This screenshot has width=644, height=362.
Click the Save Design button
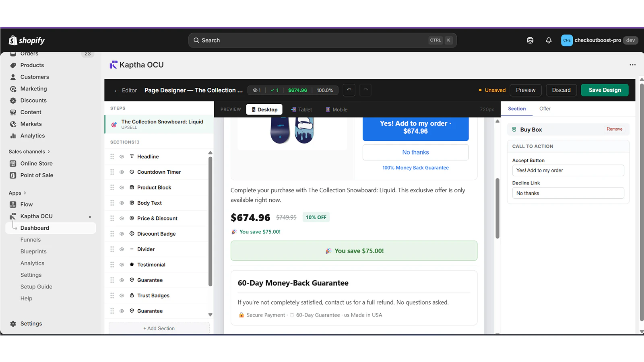pos(605,90)
